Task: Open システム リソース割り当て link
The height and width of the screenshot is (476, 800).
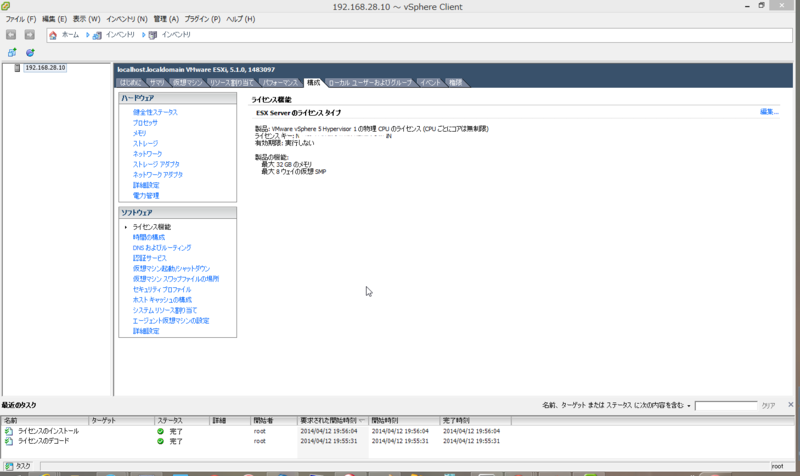Action: pos(165,310)
